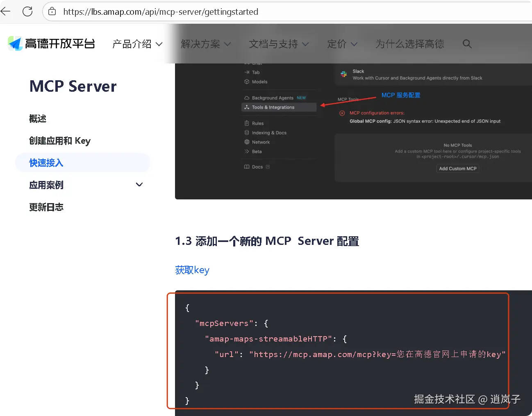
Task: Click the site security lock icon
Action: tap(52, 11)
